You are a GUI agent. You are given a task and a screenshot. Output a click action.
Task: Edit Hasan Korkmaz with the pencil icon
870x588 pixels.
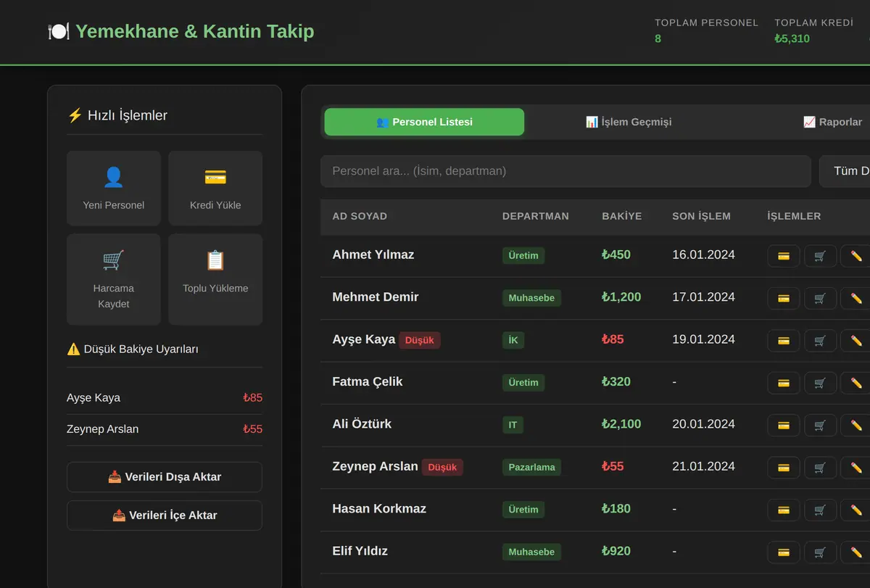click(856, 510)
